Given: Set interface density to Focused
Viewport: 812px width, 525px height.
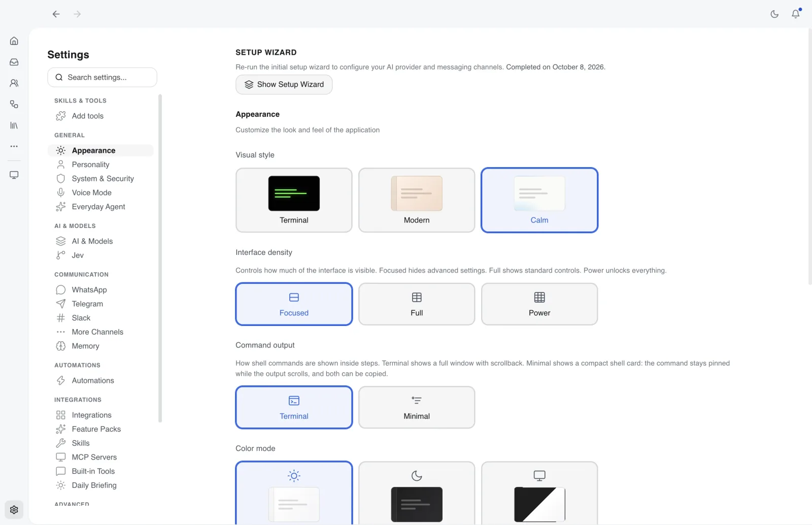Looking at the screenshot, I should coord(294,304).
